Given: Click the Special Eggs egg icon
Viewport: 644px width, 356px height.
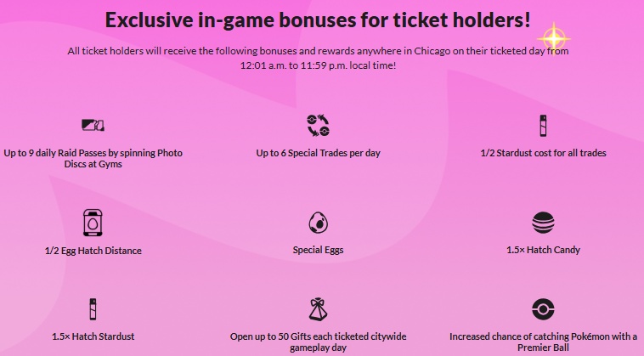Looking at the screenshot, I should [317, 223].
